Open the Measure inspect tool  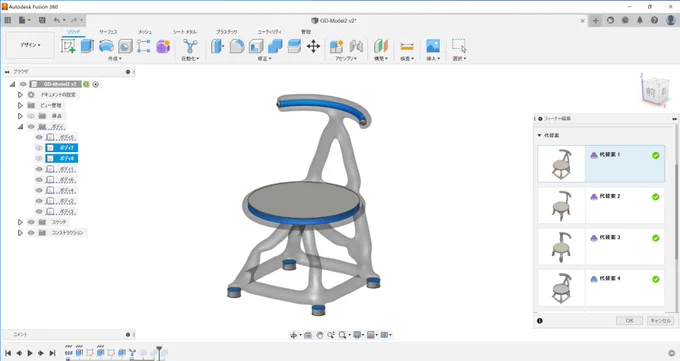(x=407, y=46)
